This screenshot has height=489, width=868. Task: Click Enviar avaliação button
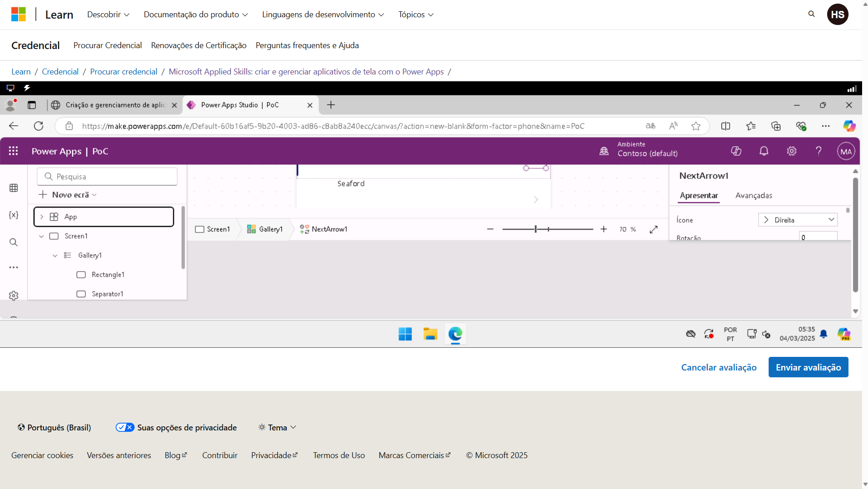808,367
